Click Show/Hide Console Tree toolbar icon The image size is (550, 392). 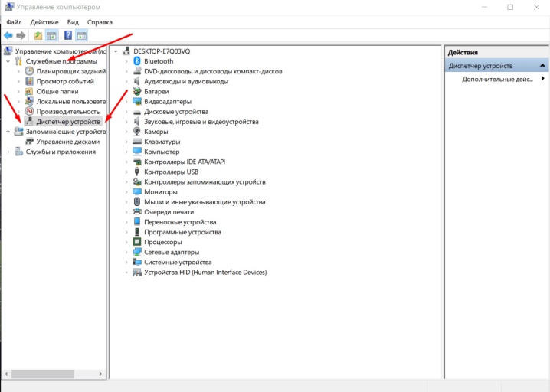(52, 35)
